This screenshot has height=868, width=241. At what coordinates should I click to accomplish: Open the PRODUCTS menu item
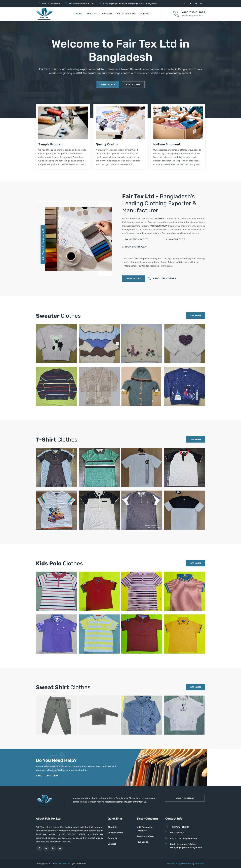click(107, 14)
